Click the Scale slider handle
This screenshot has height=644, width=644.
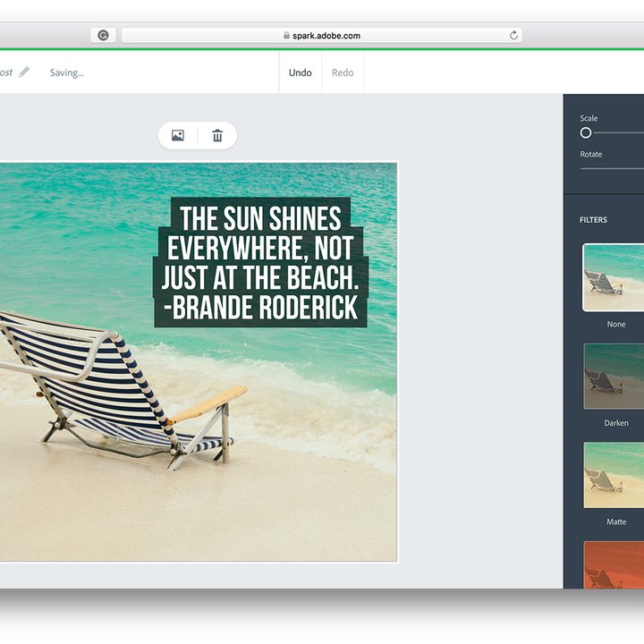click(x=586, y=132)
